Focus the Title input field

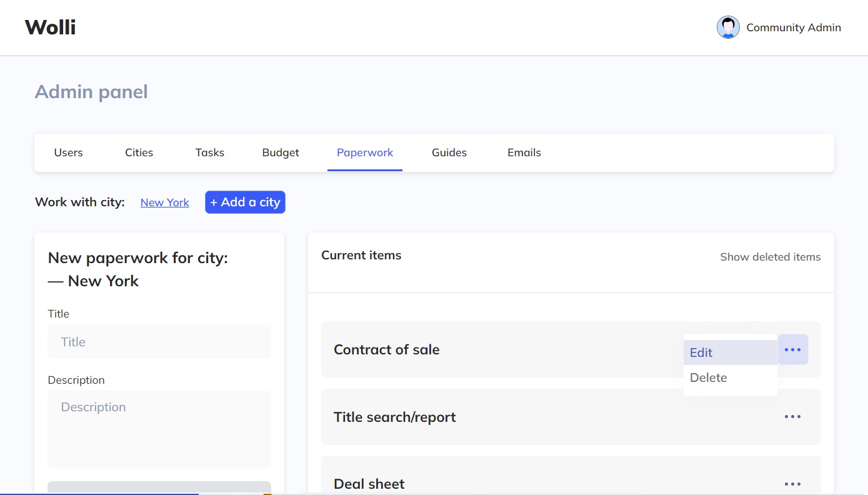159,342
